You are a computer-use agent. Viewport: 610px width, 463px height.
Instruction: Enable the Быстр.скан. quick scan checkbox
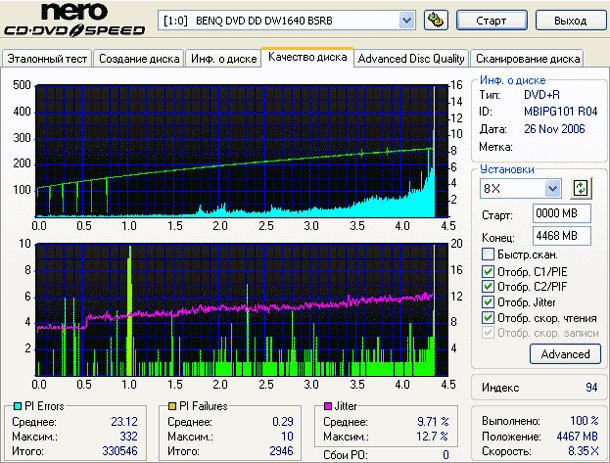(488, 255)
